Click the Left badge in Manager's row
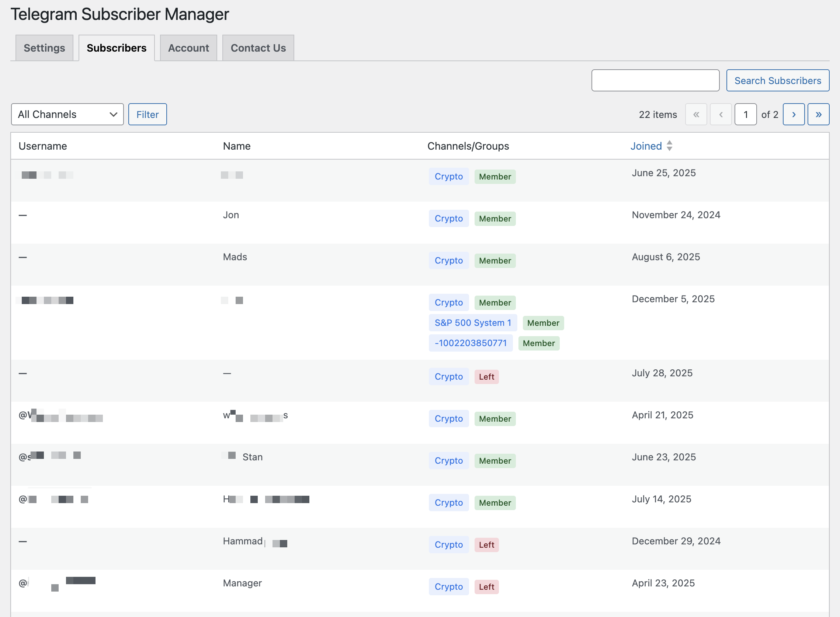Image resolution: width=840 pixels, height=617 pixels. click(x=486, y=587)
